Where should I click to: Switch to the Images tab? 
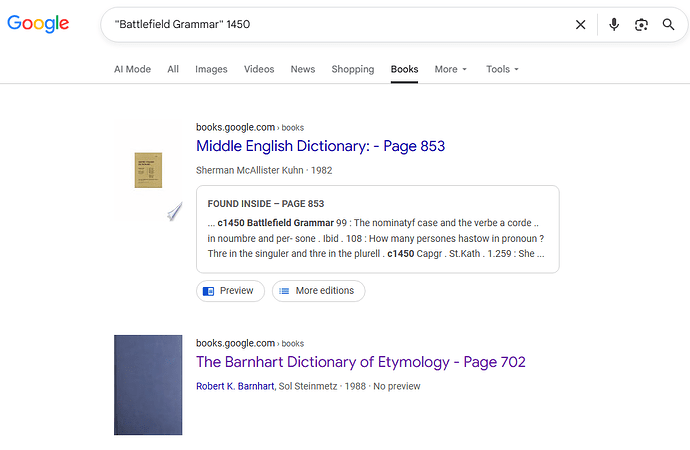[211, 69]
